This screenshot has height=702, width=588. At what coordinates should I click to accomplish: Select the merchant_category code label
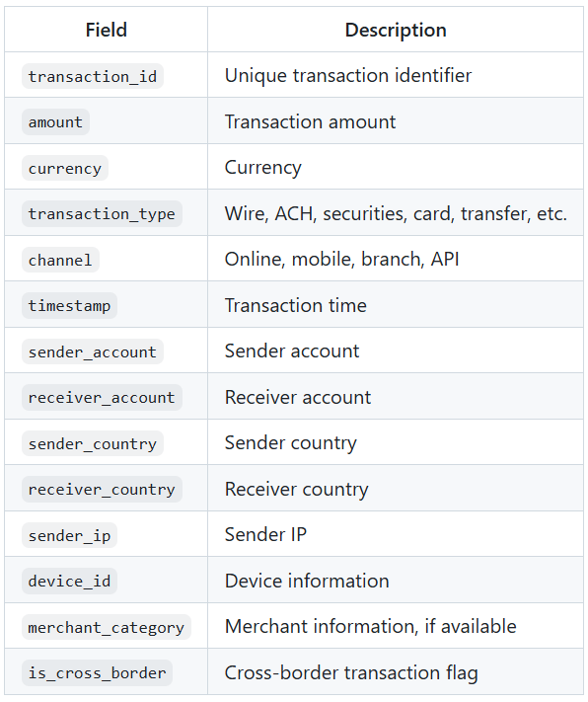(107, 627)
